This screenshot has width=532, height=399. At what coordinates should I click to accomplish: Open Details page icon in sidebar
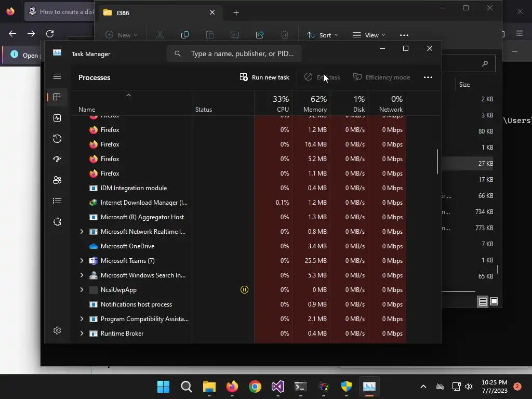click(57, 201)
